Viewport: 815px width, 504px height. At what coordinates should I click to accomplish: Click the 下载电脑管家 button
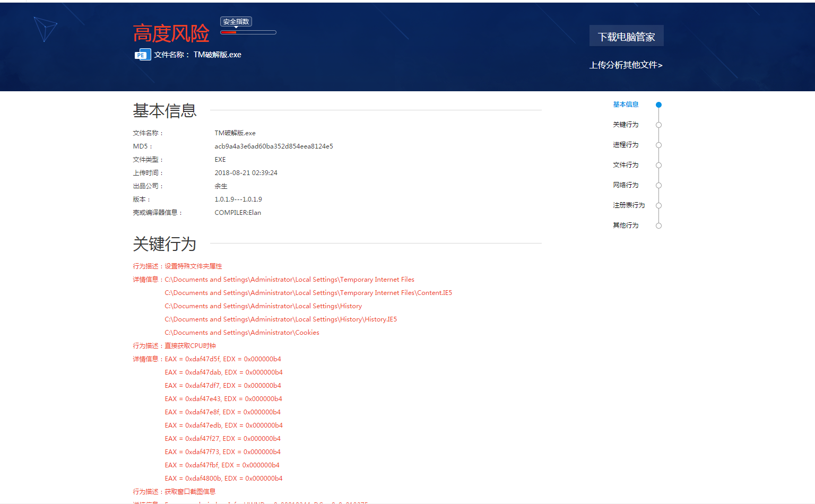tap(626, 36)
